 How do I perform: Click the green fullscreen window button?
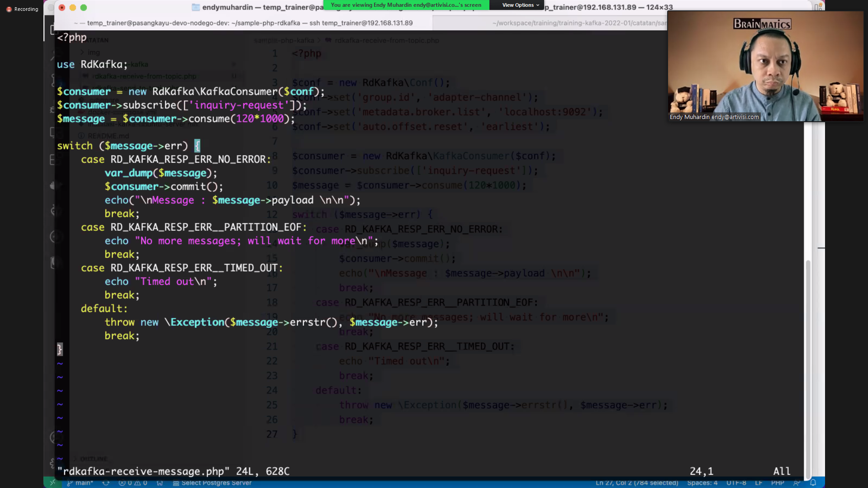click(x=84, y=7)
